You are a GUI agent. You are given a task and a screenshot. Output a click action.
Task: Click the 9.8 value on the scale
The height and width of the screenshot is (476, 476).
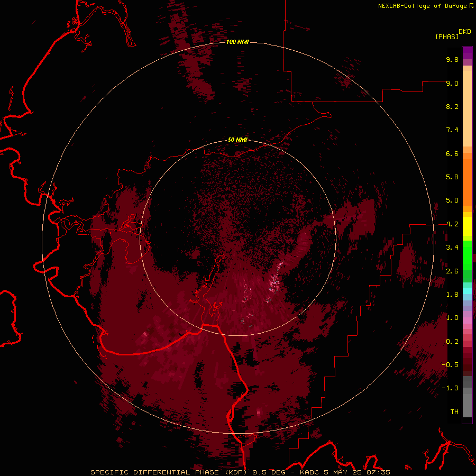pos(452,59)
